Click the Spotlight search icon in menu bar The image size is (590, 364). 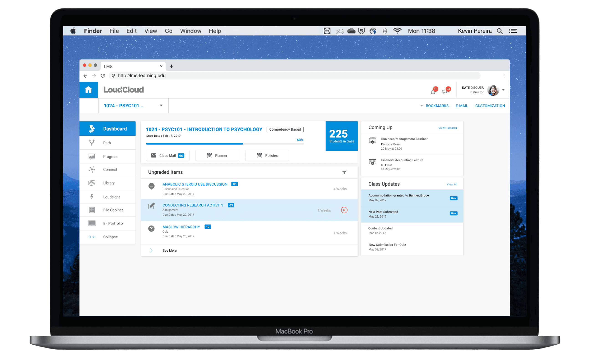click(x=500, y=31)
